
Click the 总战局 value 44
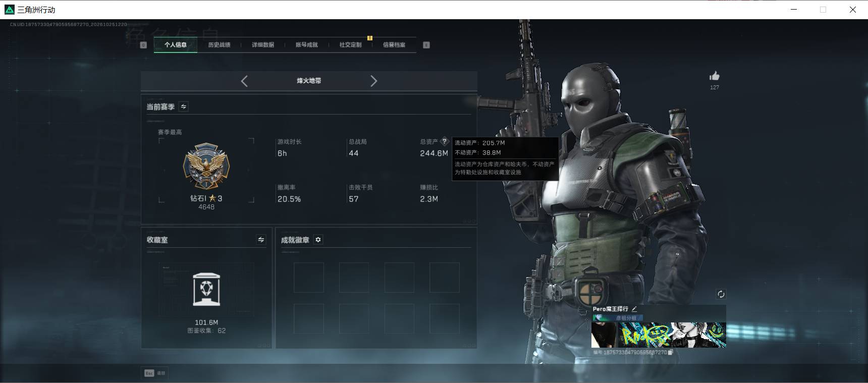point(354,153)
